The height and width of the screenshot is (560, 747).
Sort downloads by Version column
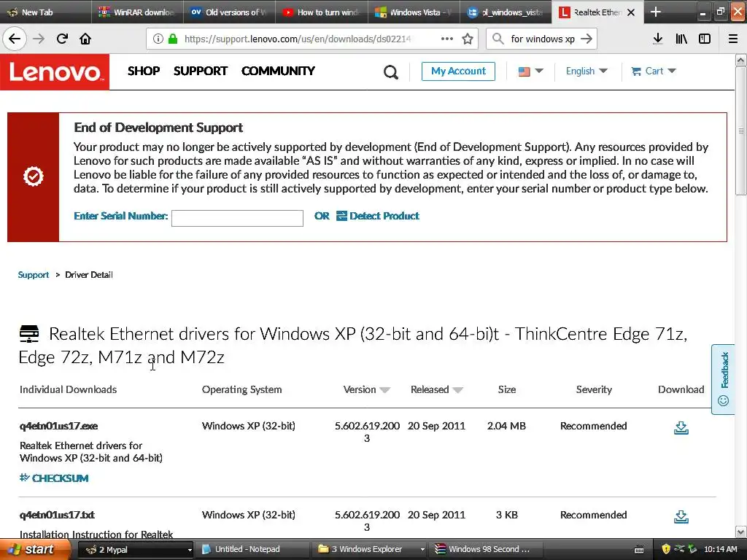(366, 389)
